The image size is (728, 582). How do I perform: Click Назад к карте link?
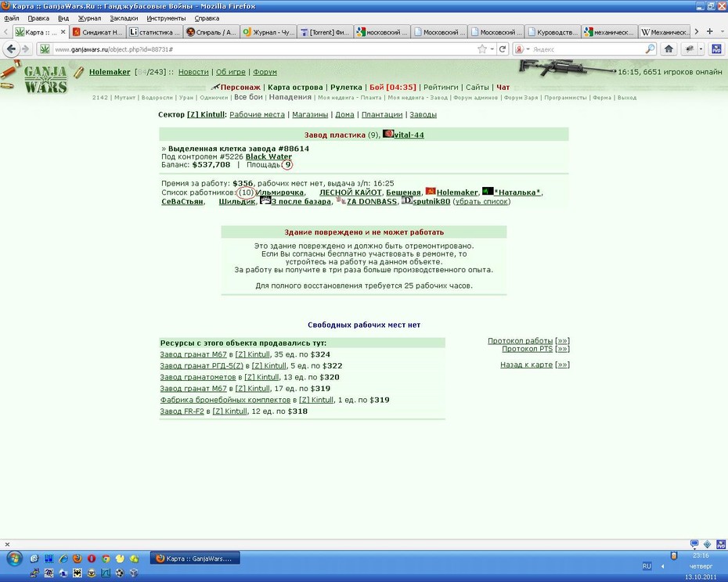coord(527,365)
